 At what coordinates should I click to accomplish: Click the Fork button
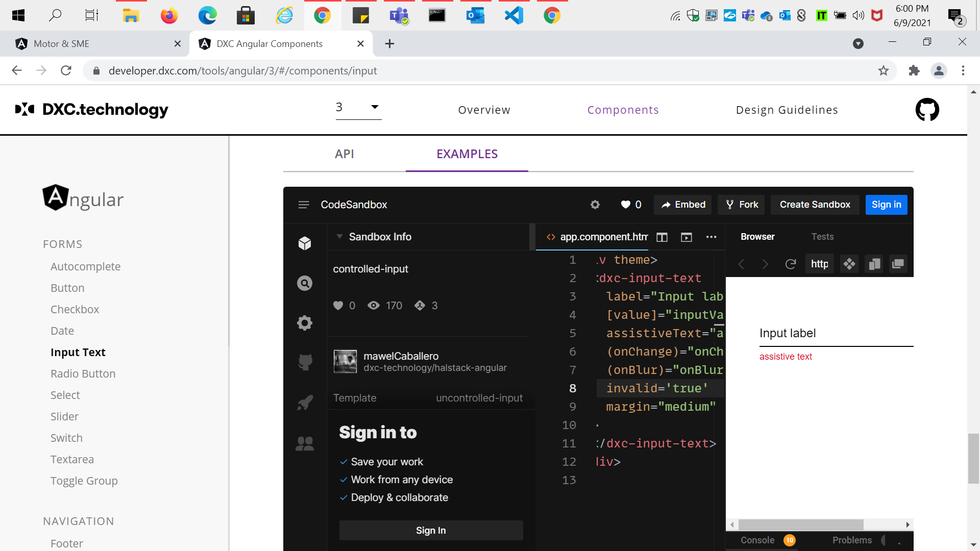click(x=742, y=205)
